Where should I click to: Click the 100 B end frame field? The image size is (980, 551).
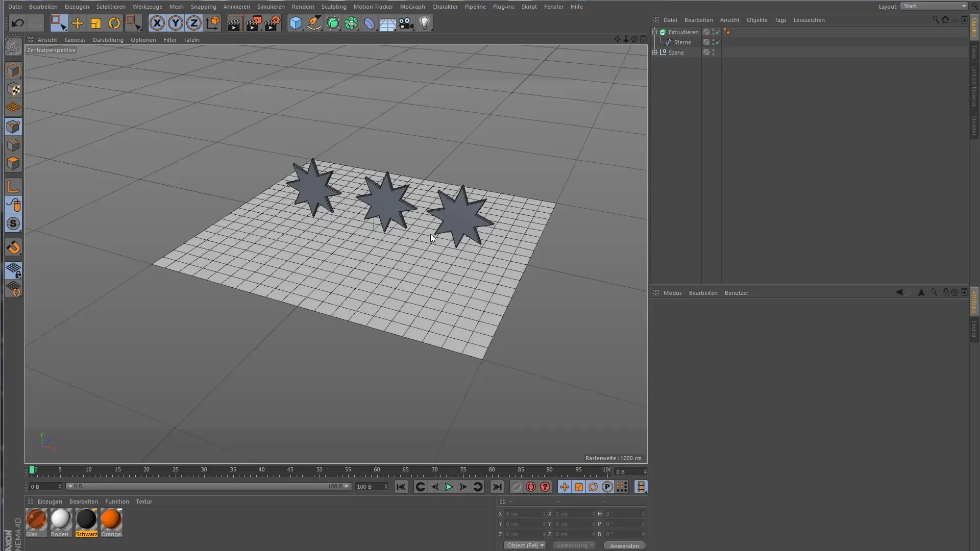point(371,487)
